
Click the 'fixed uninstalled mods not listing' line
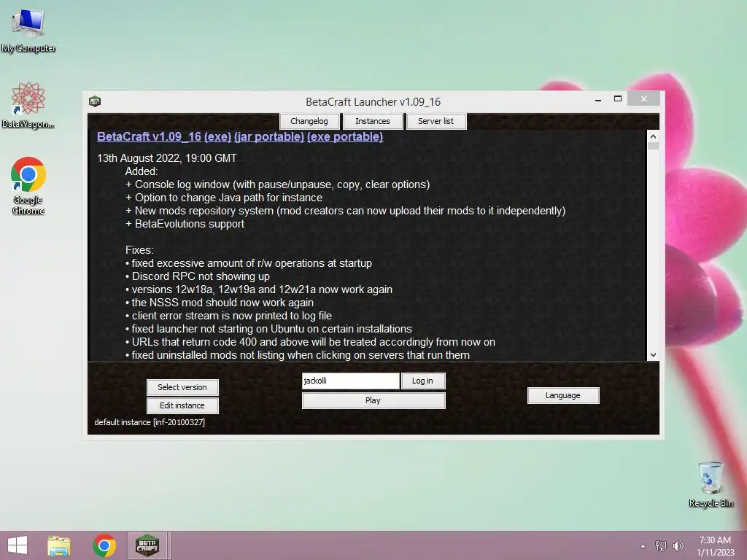click(x=298, y=355)
